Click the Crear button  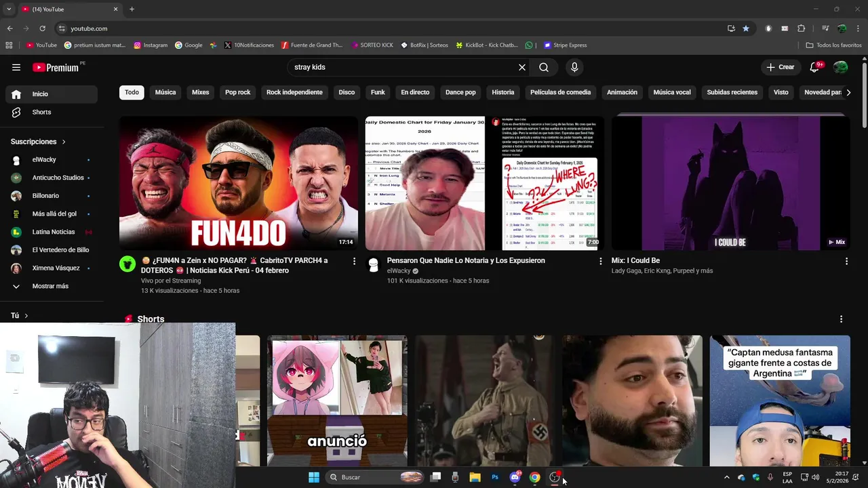pyautogui.click(x=781, y=67)
